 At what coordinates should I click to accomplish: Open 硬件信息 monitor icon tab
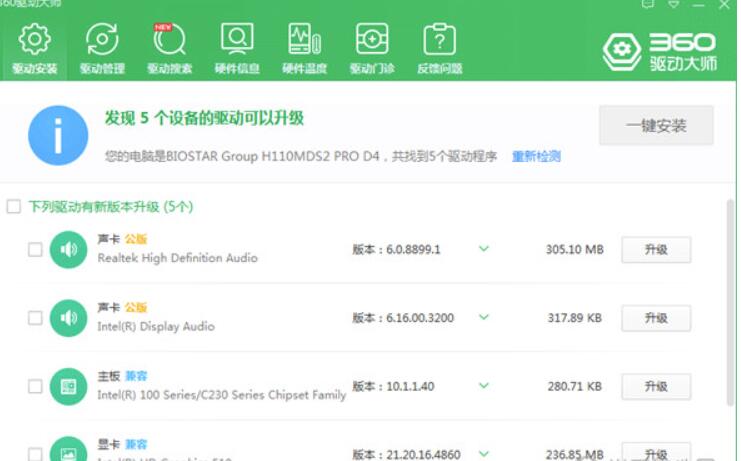tap(237, 49)
